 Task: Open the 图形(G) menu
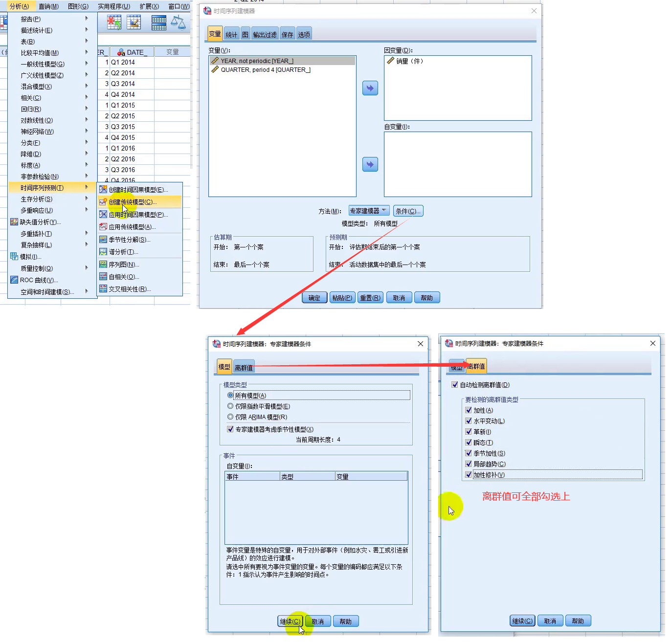(78, 6)
